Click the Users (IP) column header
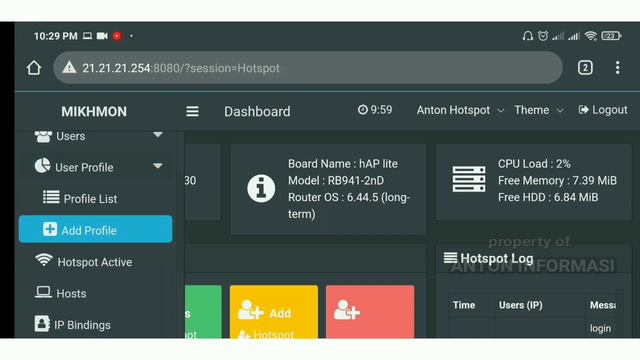This screenshot has height=360, width=640. point(520,305)
